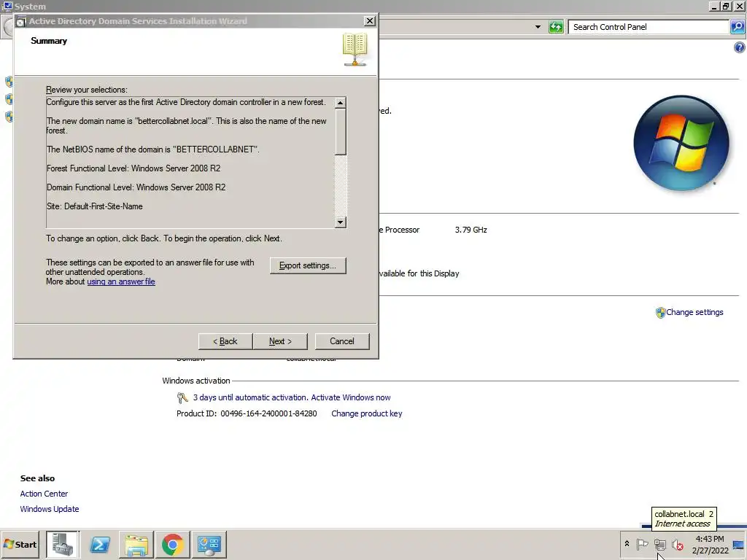747x560 pixels.
Task: Open Server Manager from taskbar
Action: pyautogui.click(x=63, y=544)
